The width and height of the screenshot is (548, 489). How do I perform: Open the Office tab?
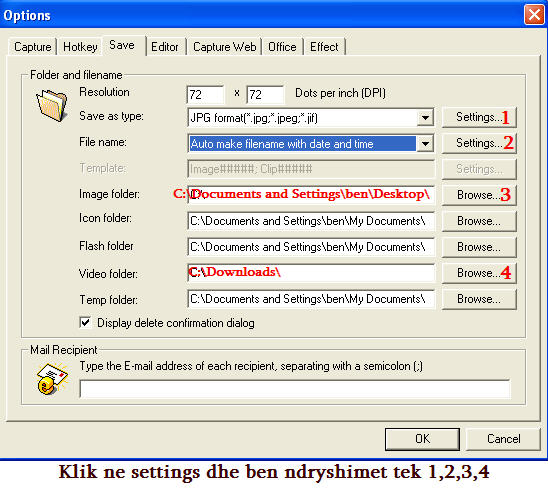point(282,47)
